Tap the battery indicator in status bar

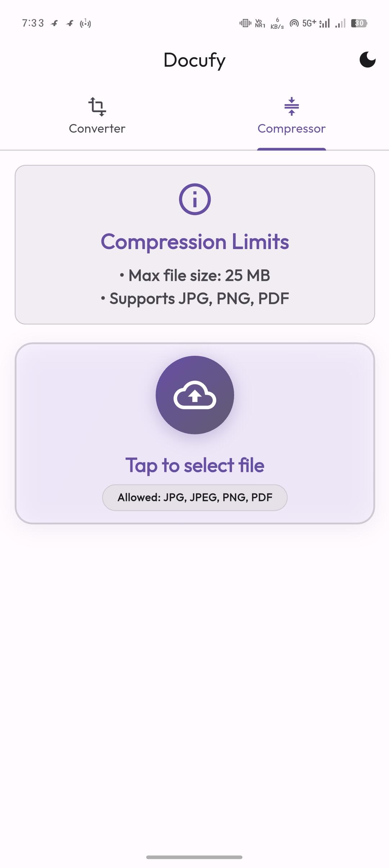[x=359, y=23]
